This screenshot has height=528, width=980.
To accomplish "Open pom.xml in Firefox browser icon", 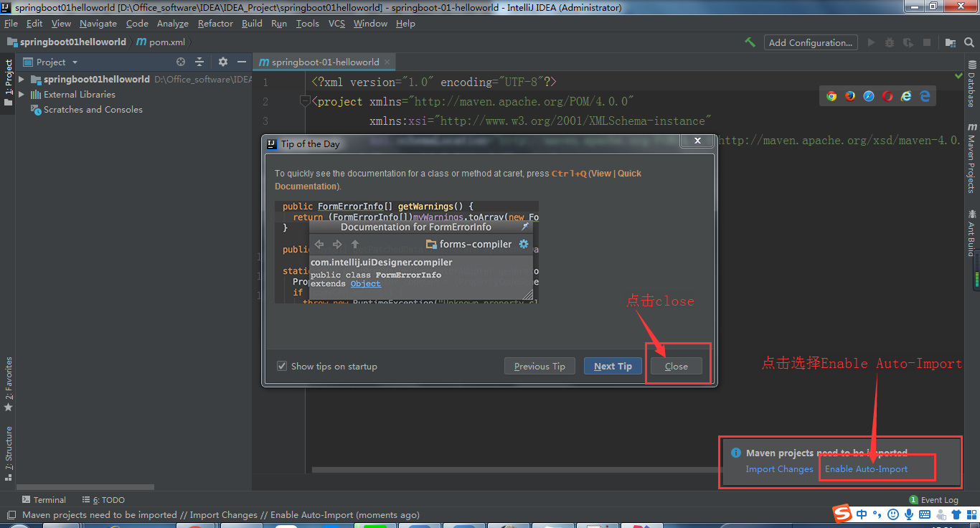I will [850, 96].
